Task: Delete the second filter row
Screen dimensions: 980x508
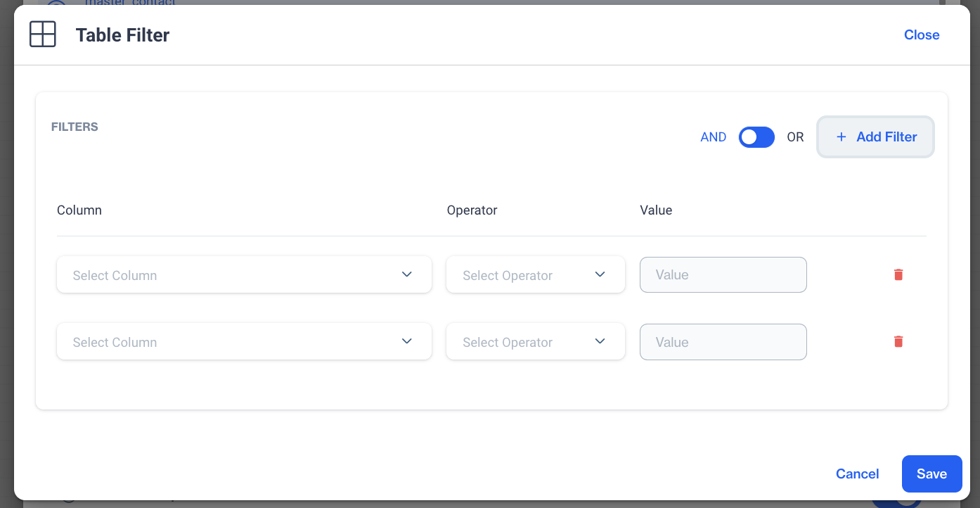Action: click(898, 341)
